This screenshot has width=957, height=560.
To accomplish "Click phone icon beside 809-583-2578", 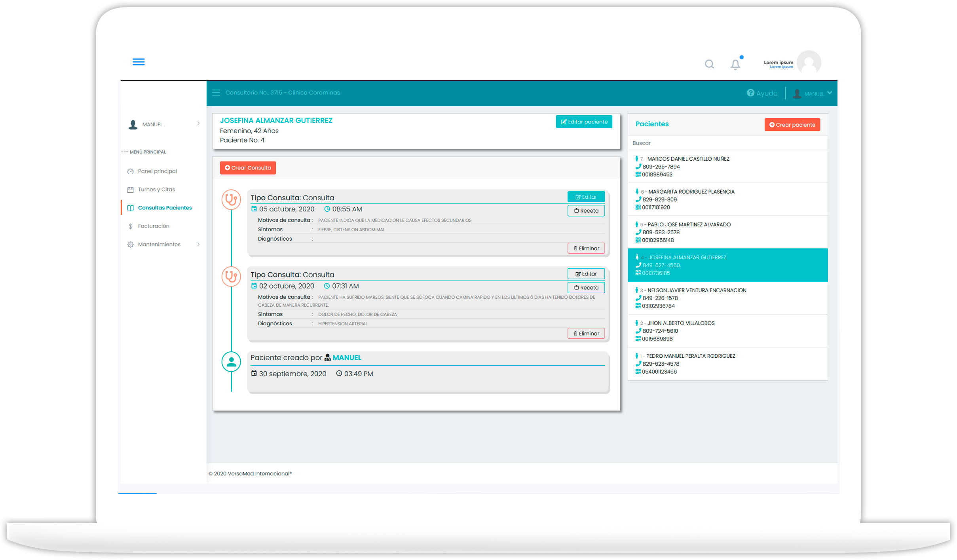I will pyautogui.click(x=638, y=232).
